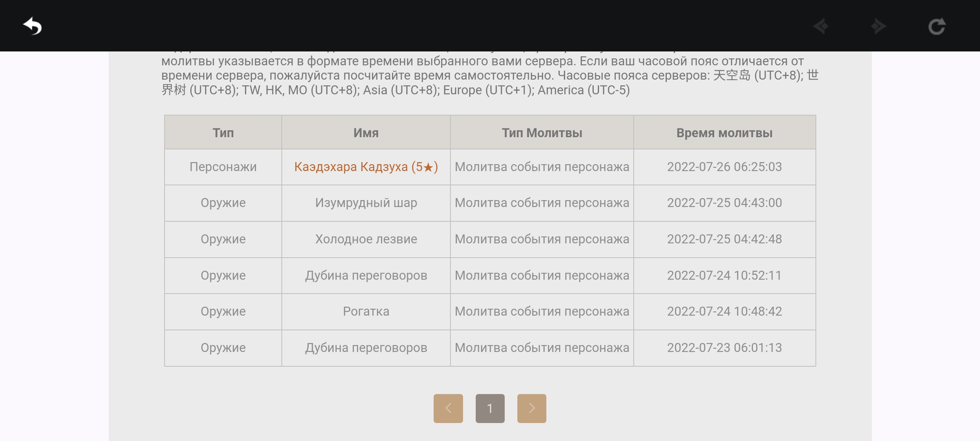Click the Тип column header
Screen dimensions: 980x441
click(223, 133)
